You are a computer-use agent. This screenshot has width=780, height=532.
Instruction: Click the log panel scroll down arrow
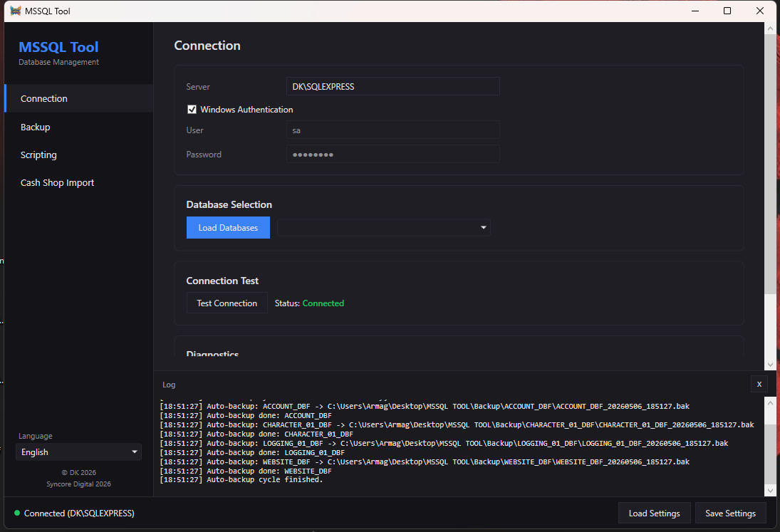[770, 490]
